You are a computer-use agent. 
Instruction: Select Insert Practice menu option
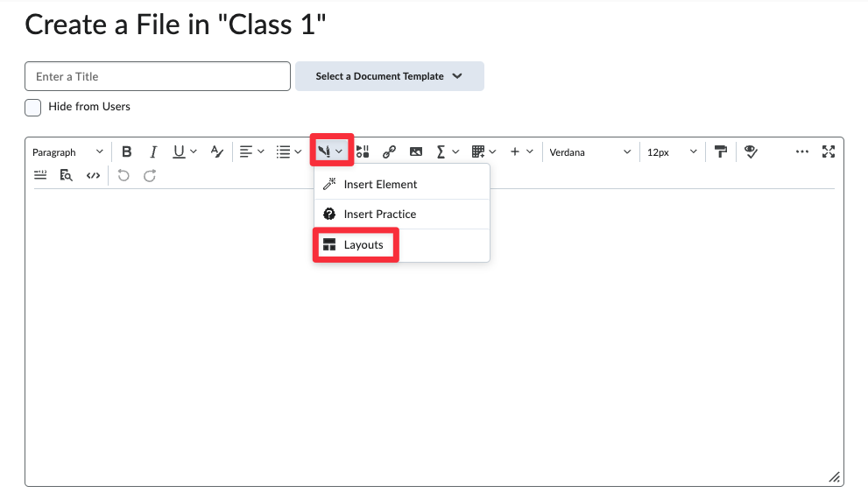coord(379,214)
